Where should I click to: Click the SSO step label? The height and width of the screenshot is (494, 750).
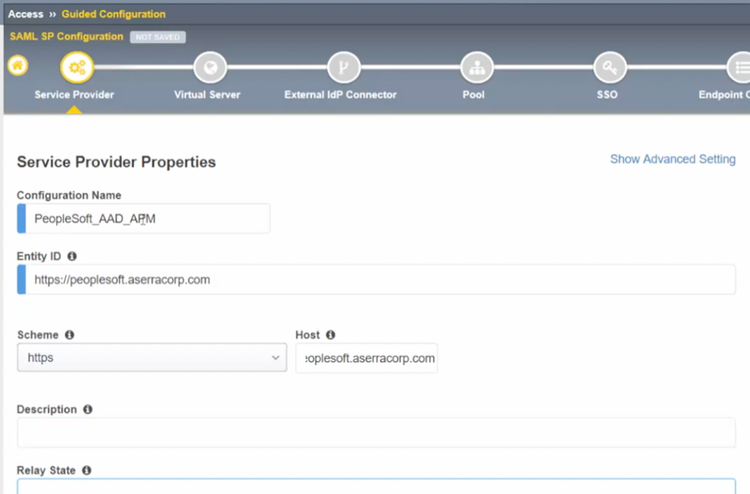point(607,95)
